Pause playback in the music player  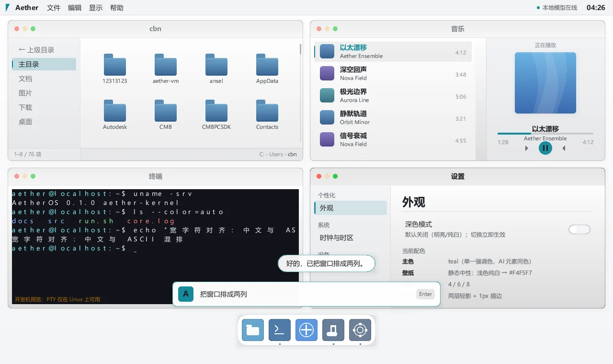point(545,148)
